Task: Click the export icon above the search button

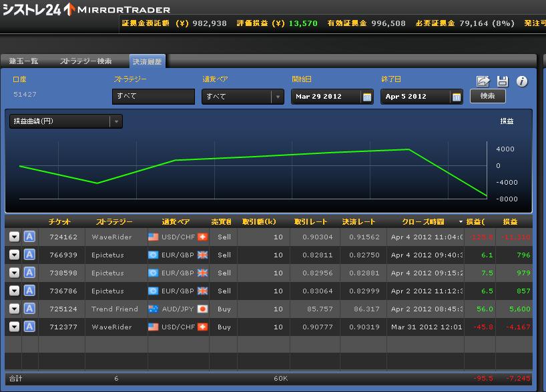Action: click(483, 81)
